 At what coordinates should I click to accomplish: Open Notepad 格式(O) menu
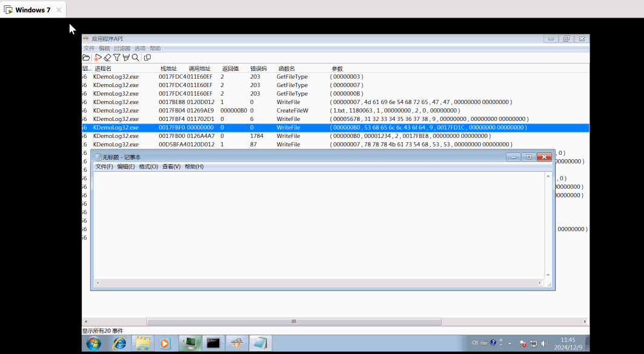pyautogui.click(x=149, y=166)
